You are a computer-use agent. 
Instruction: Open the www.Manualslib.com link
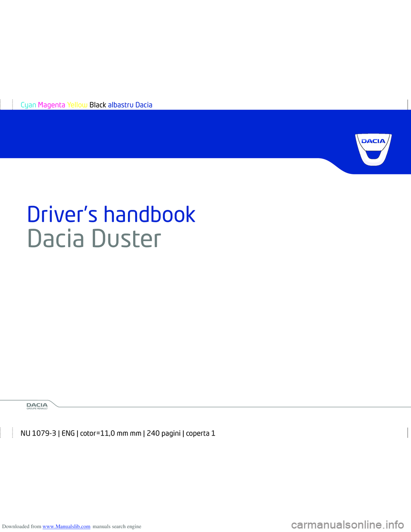pos(66,526)
